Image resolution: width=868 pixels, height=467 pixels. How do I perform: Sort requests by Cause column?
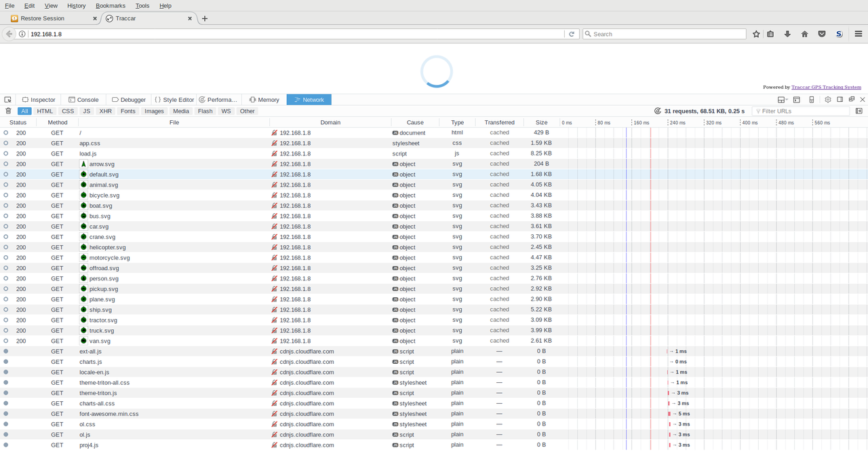click(415, 123)
